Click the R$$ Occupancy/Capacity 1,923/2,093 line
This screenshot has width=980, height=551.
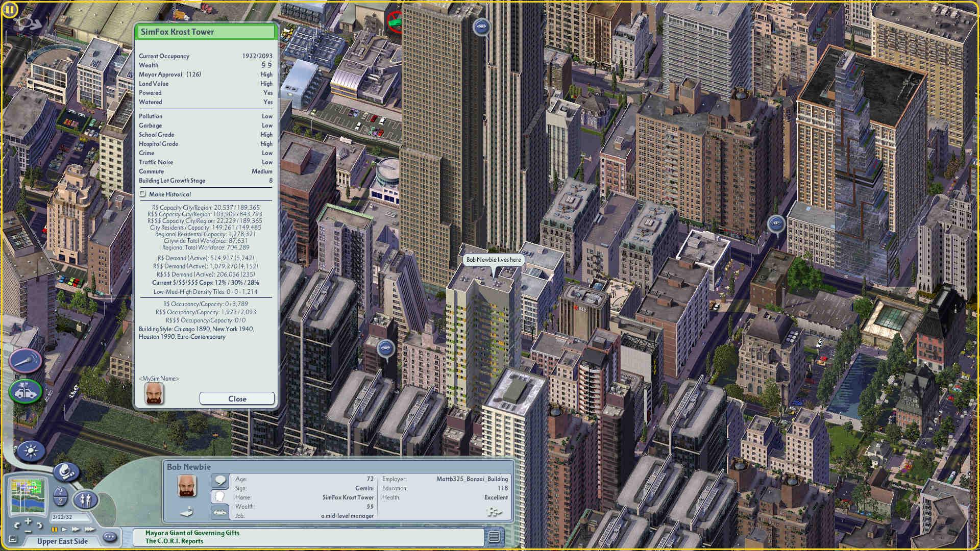206,312
